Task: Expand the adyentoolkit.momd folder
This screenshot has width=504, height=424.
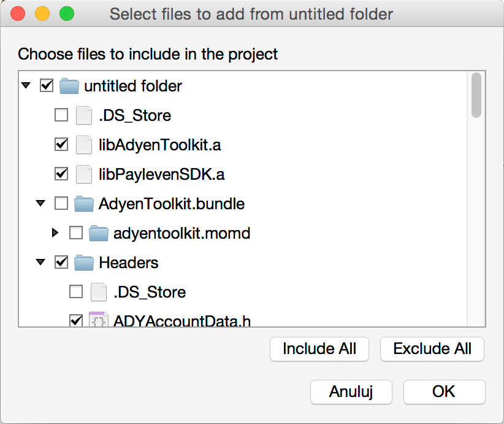Action: (x=55, y=233)
